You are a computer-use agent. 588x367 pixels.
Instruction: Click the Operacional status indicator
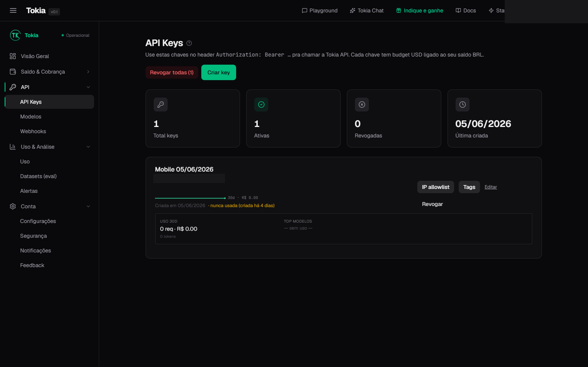(x=75, y=35)
